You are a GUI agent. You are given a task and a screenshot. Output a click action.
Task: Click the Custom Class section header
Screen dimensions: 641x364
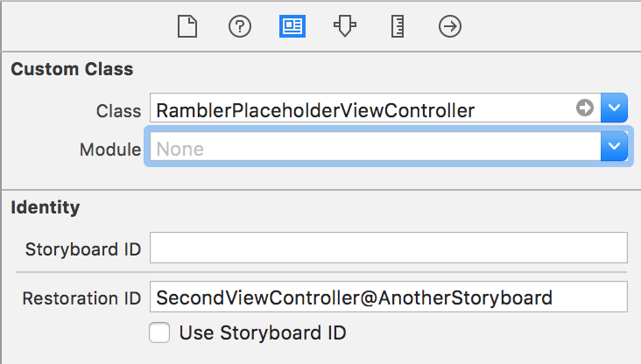tap(72, 69)
